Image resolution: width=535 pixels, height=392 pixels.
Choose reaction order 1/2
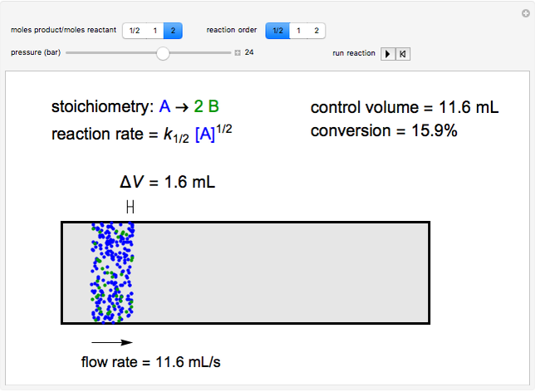point(277,31)
